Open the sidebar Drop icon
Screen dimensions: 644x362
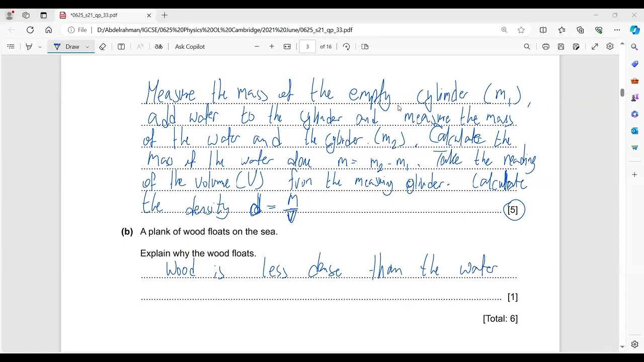pyautogui.click(x=634, y=147)
